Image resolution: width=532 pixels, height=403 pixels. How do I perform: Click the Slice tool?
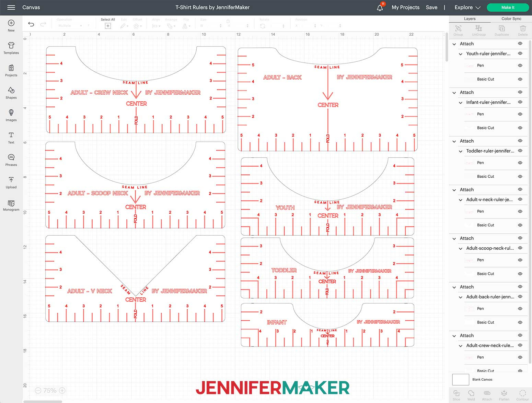point(456,394)
